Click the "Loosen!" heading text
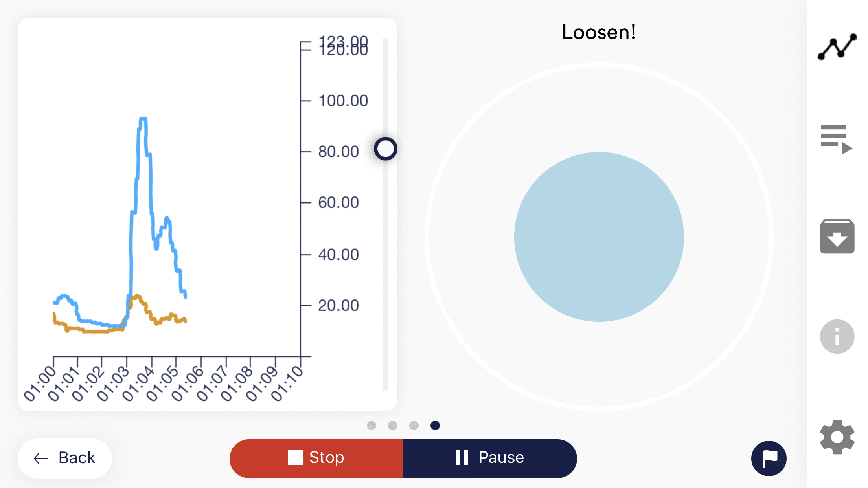Screen dimensions: 868x488 (599, 32)
